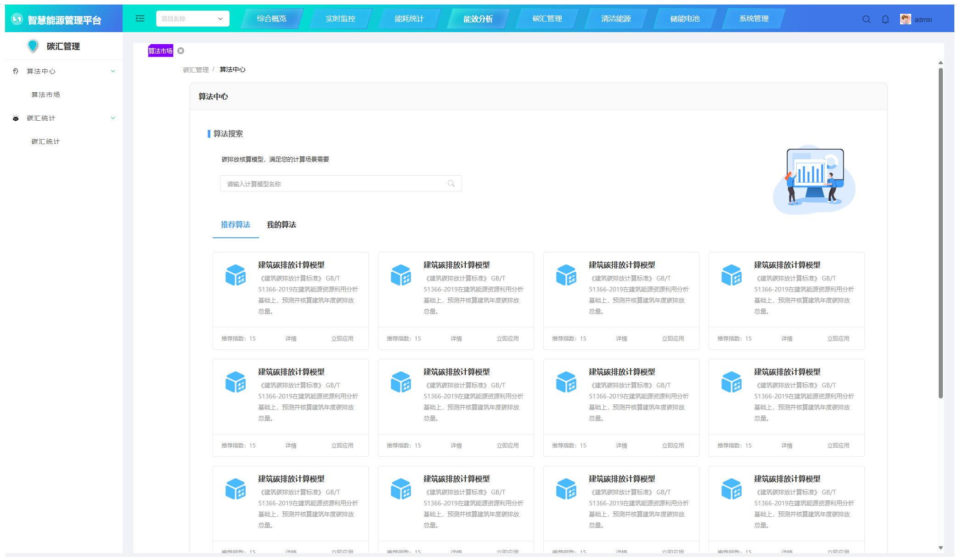Image resolution: width=958 pixels, height=560 pixels.
Task: Toggle the sidebar collapse hamburger icon
Action: [x=140, y=18]
